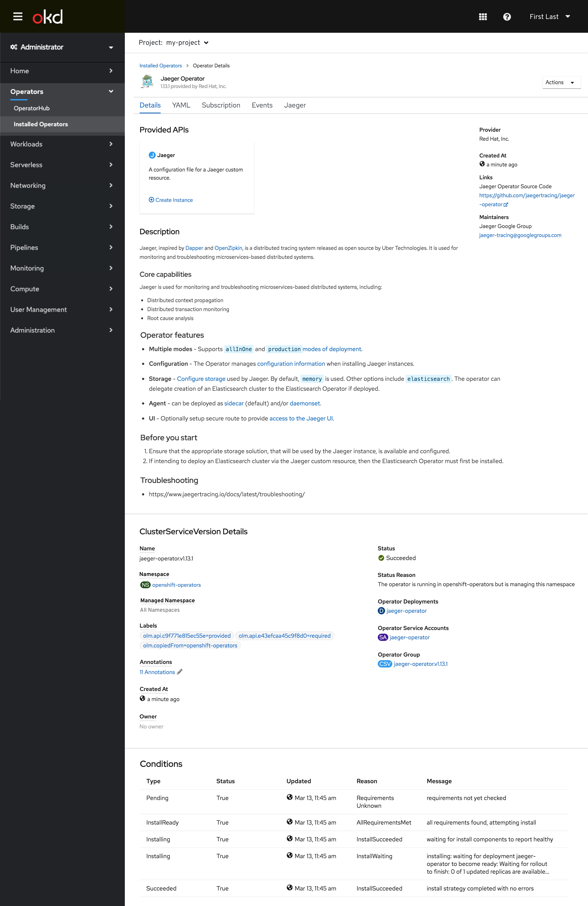Expand the Monitoring navigation section

click(x=62, y=268)
